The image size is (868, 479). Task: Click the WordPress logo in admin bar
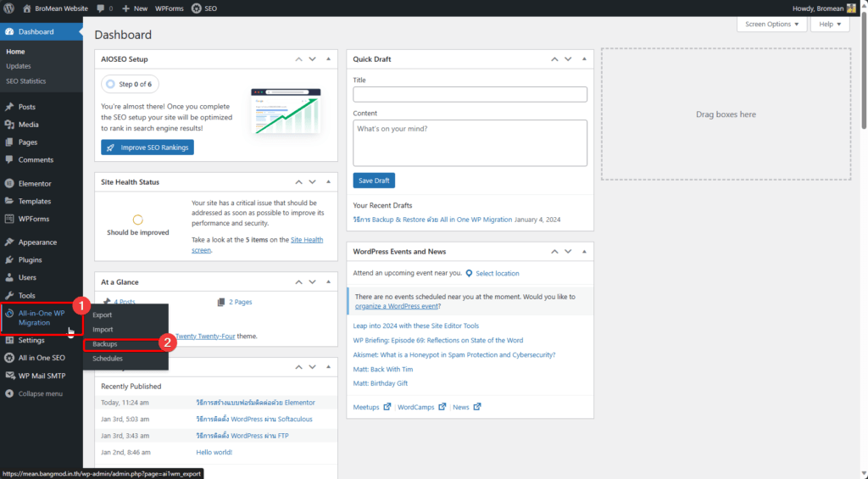[9, 8]
